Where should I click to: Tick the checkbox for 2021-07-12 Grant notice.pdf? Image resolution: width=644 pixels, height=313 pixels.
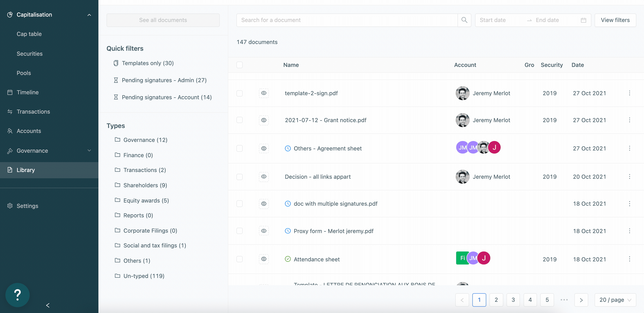point(240,120)
